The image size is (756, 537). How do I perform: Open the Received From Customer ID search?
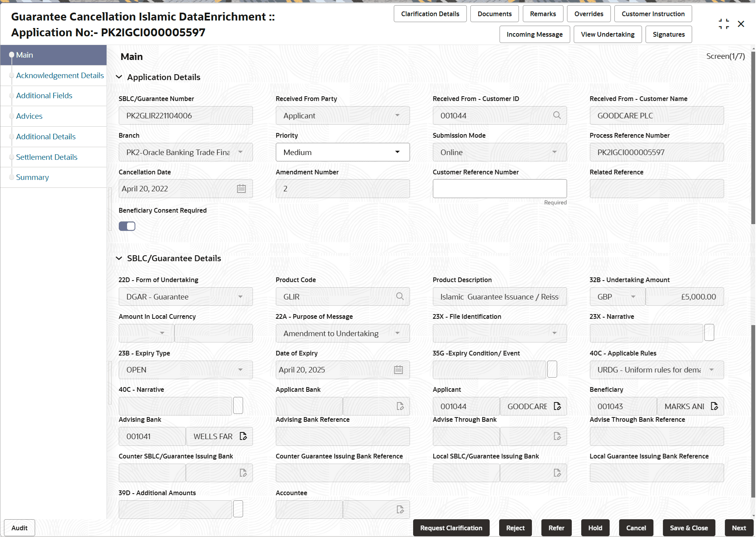tap(557, 115)
